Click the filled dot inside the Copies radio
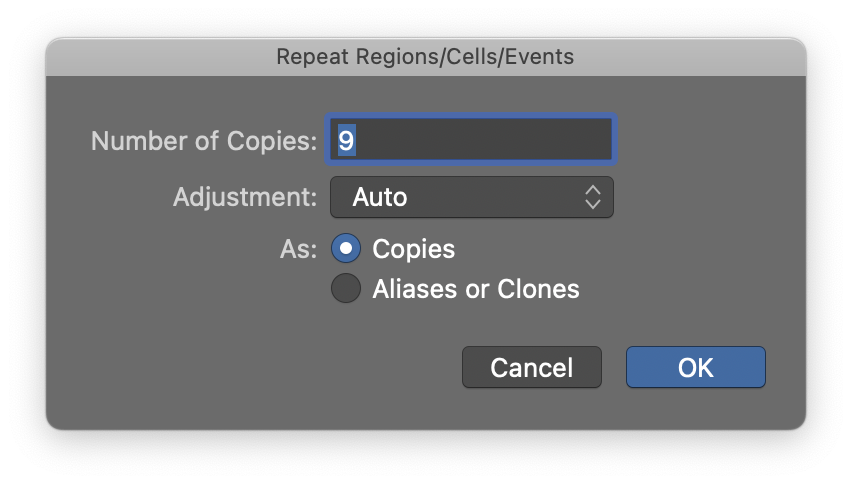This screenshot has height=484, width=852. pyautogui.click(x=346, y=249)
